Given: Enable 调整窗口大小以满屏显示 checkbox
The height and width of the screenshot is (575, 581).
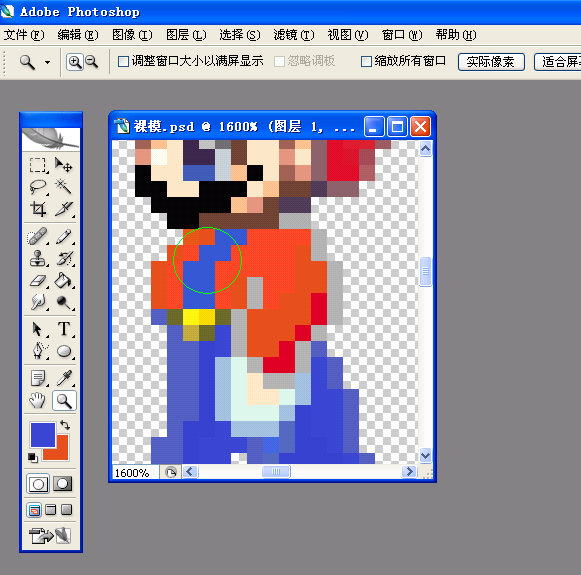Looking at the screenshot, I should [x=123, y=62].
